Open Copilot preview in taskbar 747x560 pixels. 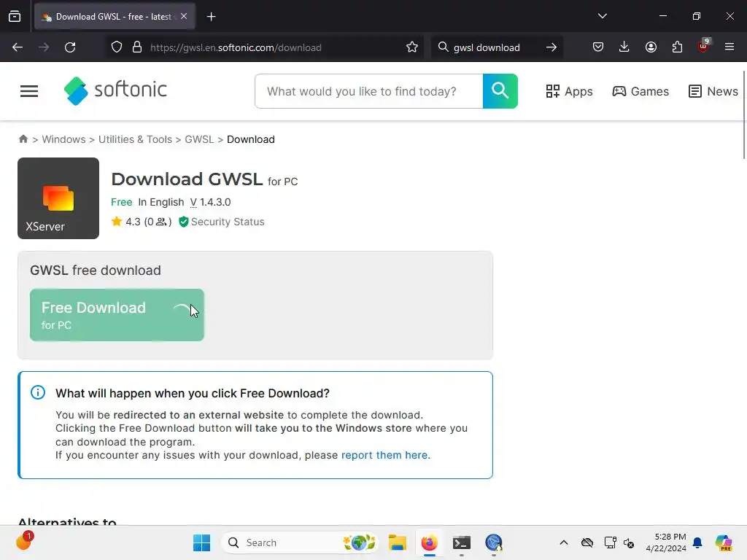(x=724, y=542)
